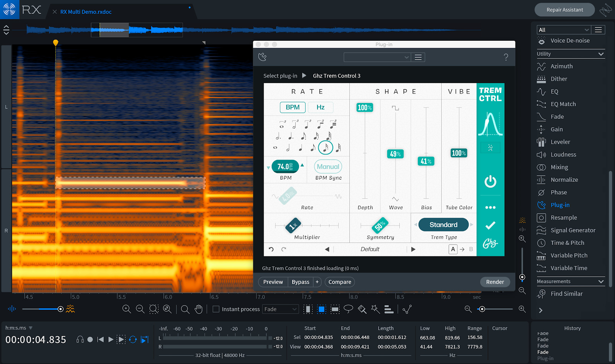Click the Repair Assistant button
Viewport: 615px width, 364px height.
[565, 10]
